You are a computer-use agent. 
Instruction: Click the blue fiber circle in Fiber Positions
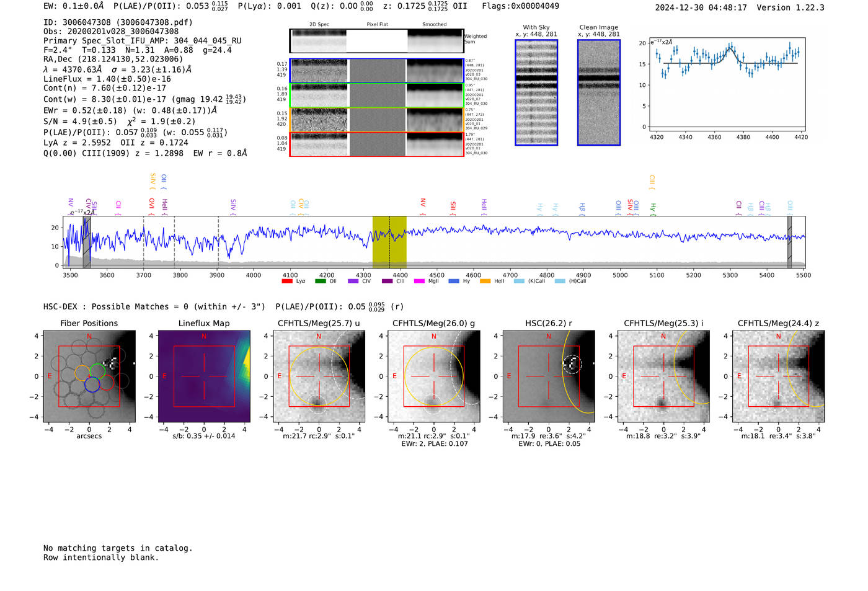point(92,384)
